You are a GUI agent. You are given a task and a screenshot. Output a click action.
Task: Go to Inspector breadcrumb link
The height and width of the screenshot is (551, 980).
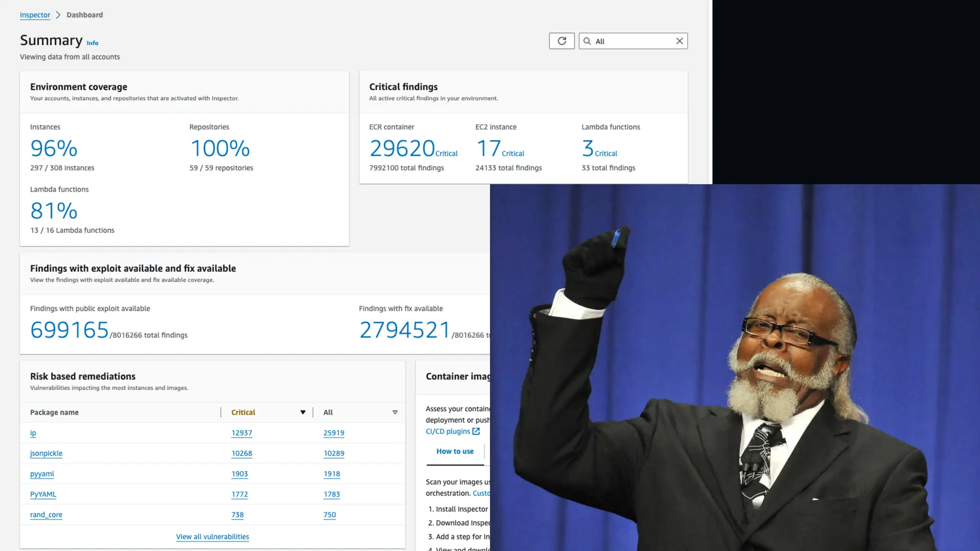coord(35,15)
